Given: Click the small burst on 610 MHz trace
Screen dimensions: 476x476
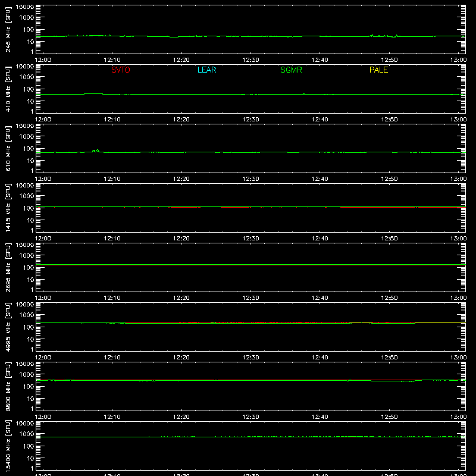Looking at the screenshot, I should [x=96, y=151].
